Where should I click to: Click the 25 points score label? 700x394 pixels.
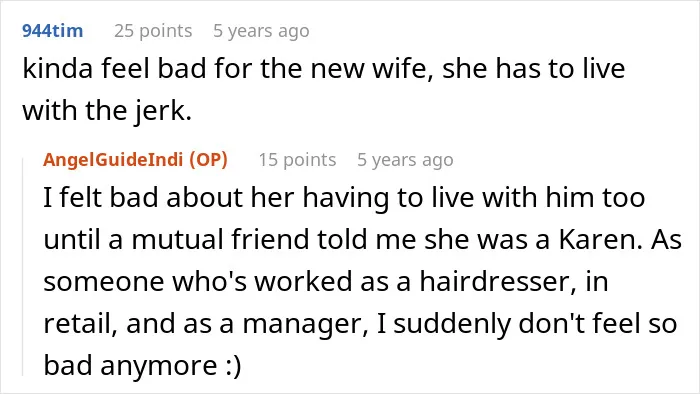coord(153,31)
